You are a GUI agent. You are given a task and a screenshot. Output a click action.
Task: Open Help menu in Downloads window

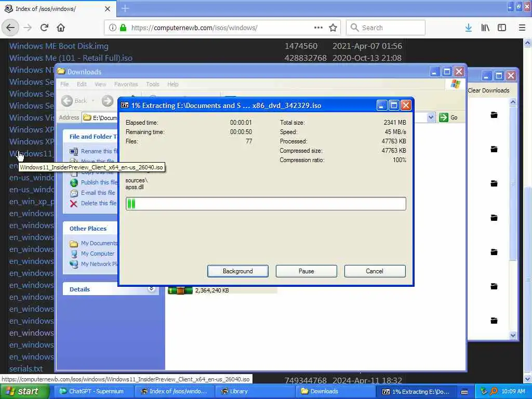point(172,84)
